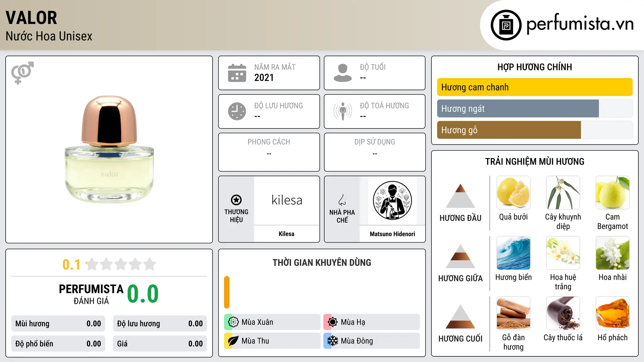Click the Nước Hoa Unisex subtitle
The image size is (644, 362).
[49, 36]
